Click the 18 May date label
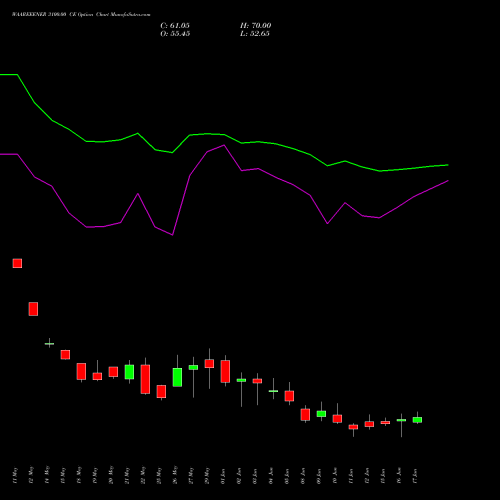Viewport: 500px width, 500px height. pyautogui.click(x=79, y=476)
